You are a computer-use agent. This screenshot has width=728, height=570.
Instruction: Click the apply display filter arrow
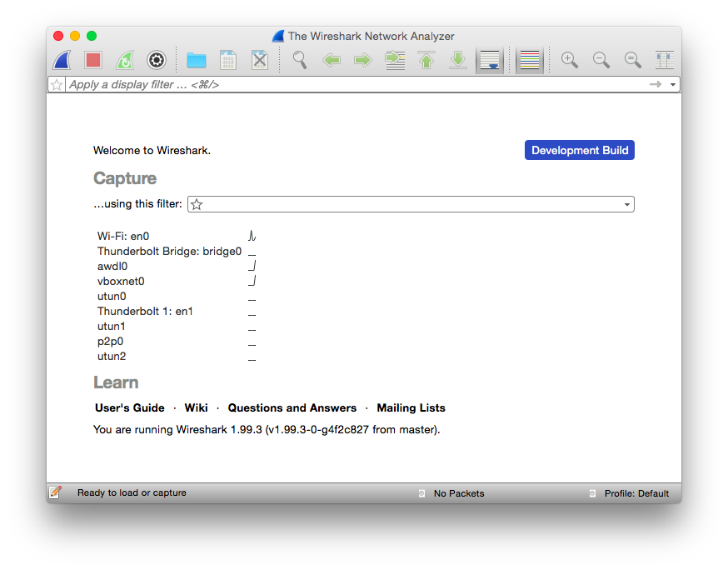(656, 84)
